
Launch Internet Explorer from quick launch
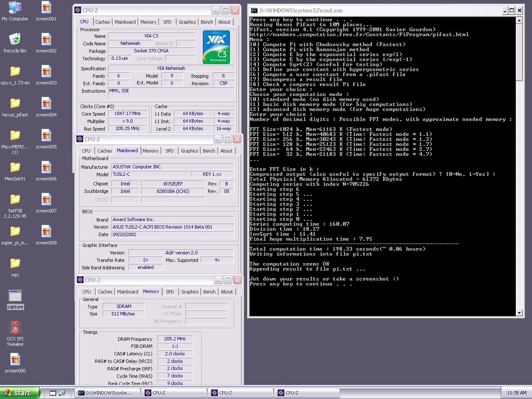point(62,393)
